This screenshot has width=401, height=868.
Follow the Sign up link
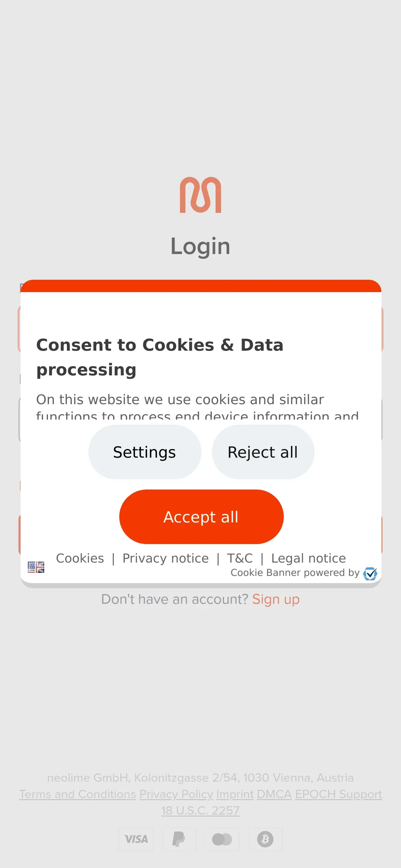(x=276, y=599)
